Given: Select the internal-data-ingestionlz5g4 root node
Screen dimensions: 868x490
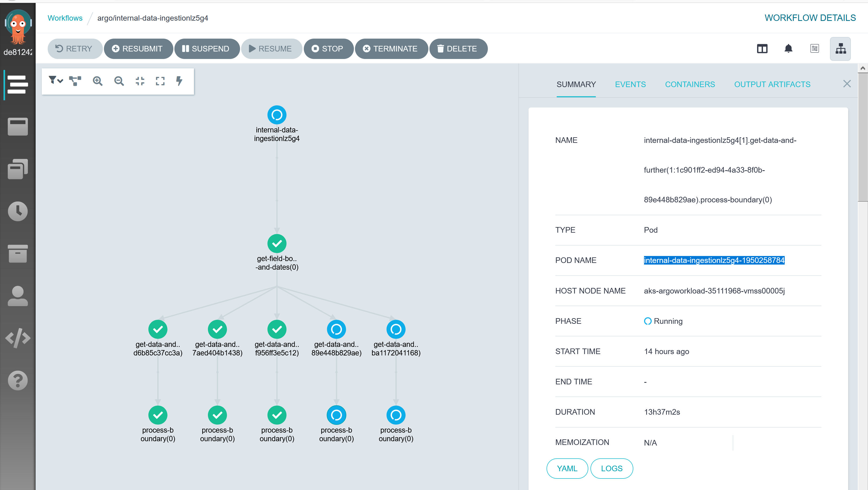Looking at the screenshot, I should pyautogui.click(x=277, y=115).
